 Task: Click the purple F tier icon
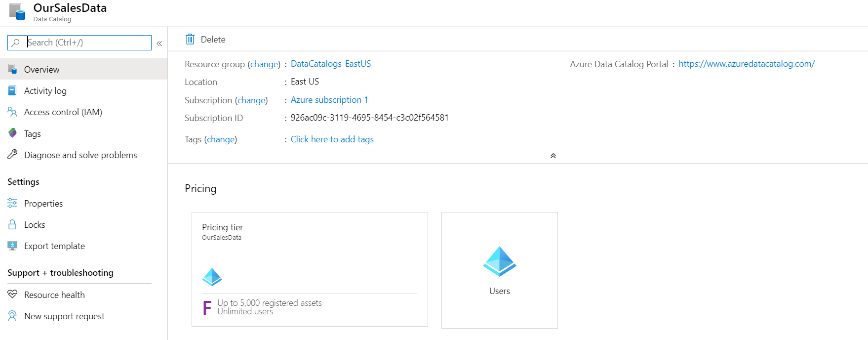(x=207, y=307)
